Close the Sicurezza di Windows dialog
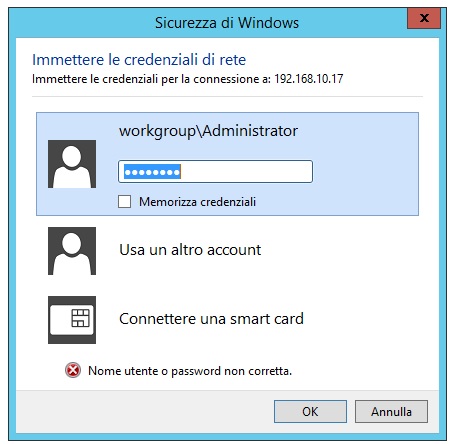Screen dimensions: 454x444 click(424, 18)
